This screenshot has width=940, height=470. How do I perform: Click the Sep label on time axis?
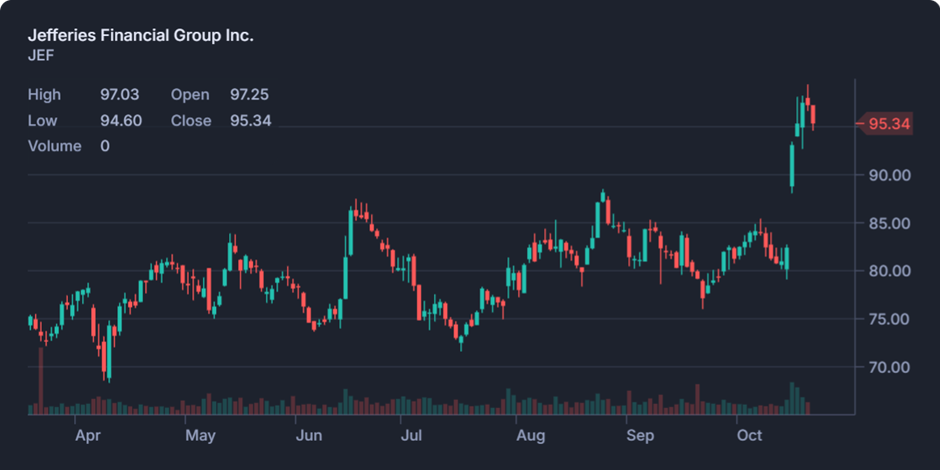pos(640,435)
